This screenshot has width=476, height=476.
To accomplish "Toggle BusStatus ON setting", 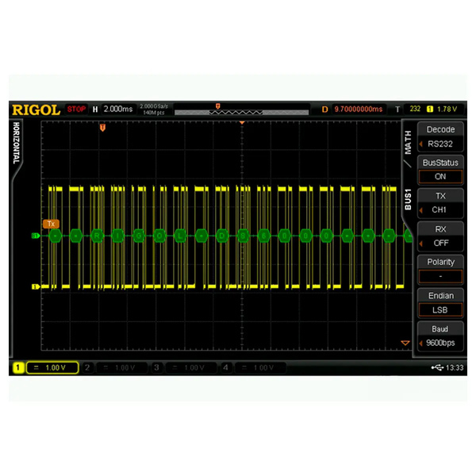I will 440,170.
